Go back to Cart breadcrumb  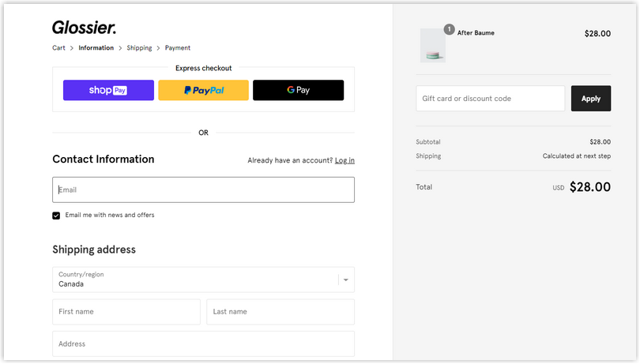tap(58, 48)
